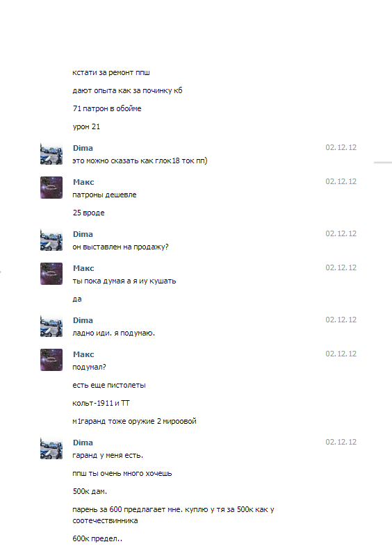Open Dima's avatar beside ладно иди message
This screenshot has width=392, height=553.
click(x=51, y=326)
